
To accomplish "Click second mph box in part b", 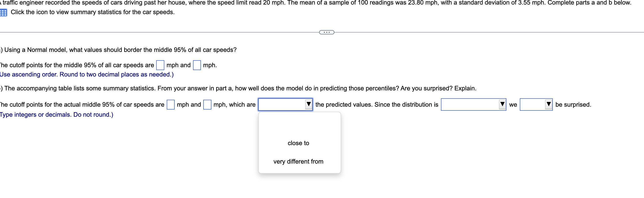I will (x=207, y=105).
